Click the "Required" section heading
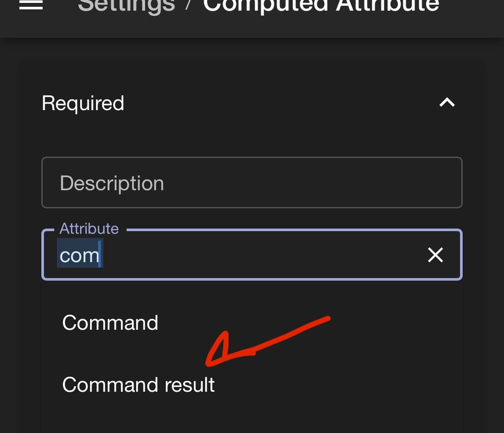Image resolution: width=504 pixels, height=433 pixels. (x=83, y=103)
